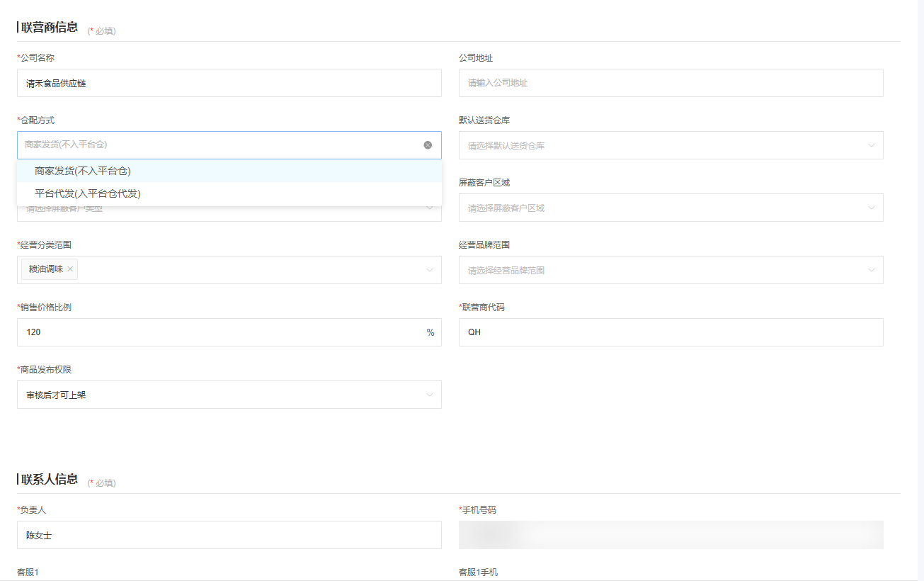Open the 屏蔽客户区域 dropdown

(671, 208)
